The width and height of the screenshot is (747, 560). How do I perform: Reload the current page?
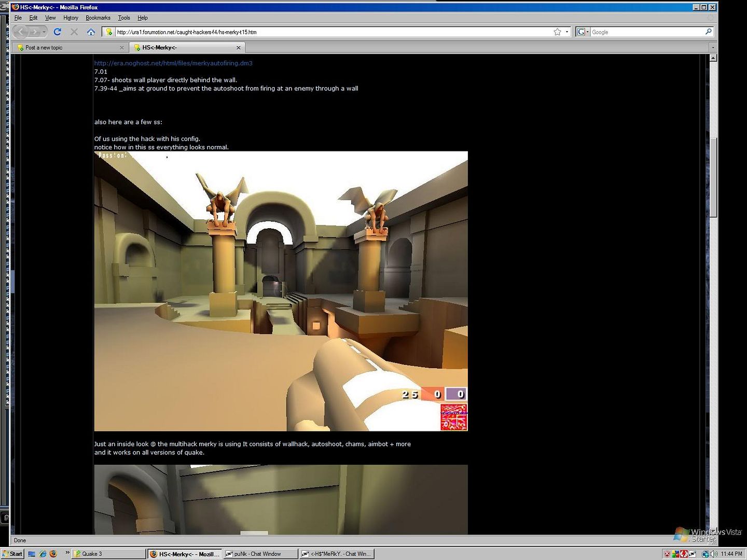[x=58, y=32]
